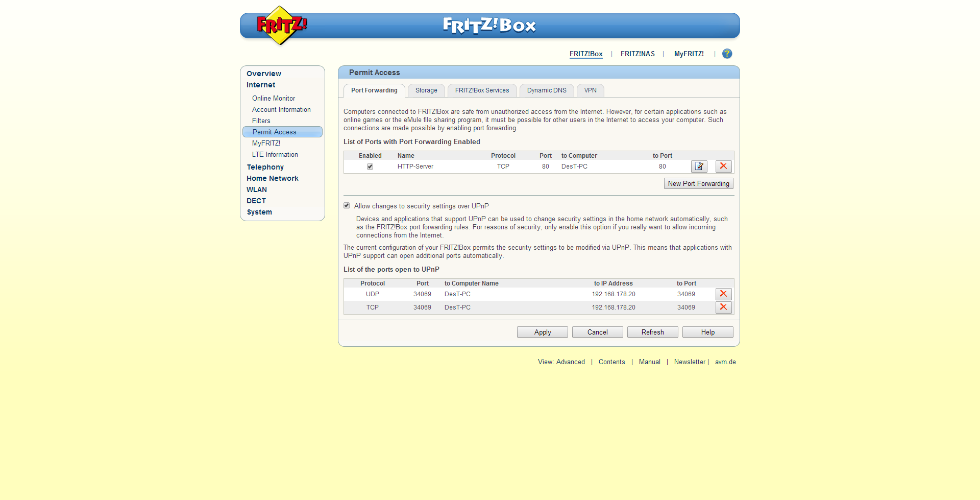Open DECT in the sidebar
The image size is (980, 500).
[256, 201]
